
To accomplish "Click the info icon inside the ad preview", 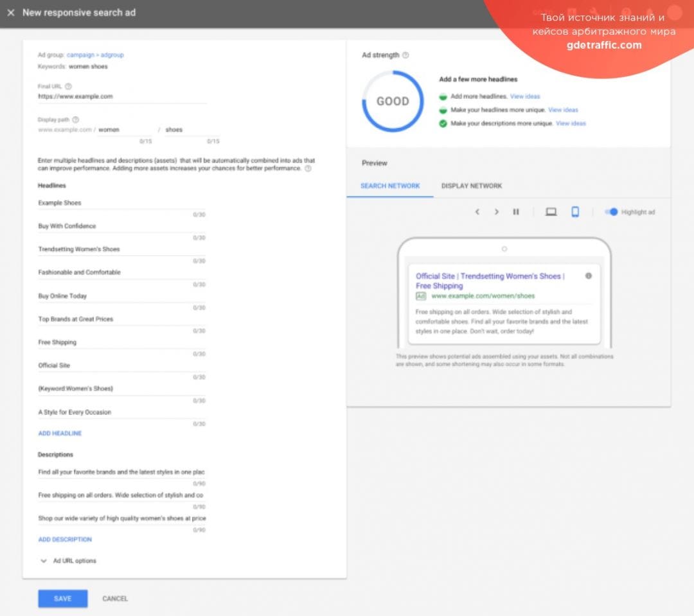I will tap(588, 276).
